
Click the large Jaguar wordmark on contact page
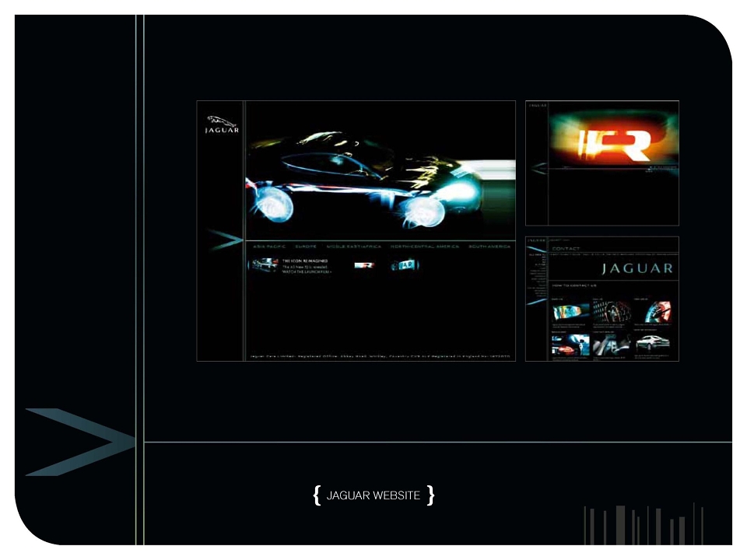(637, 268)
